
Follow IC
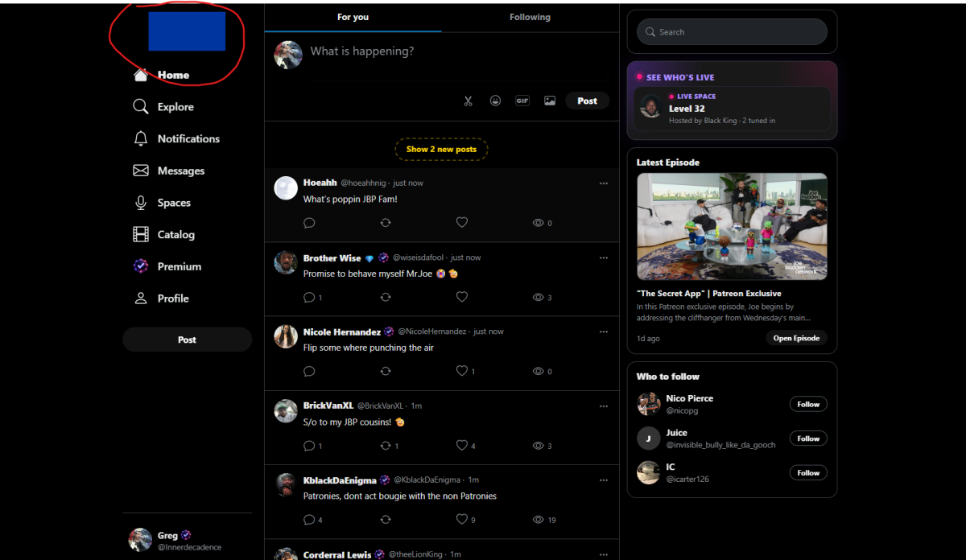(x=808, y=472)
